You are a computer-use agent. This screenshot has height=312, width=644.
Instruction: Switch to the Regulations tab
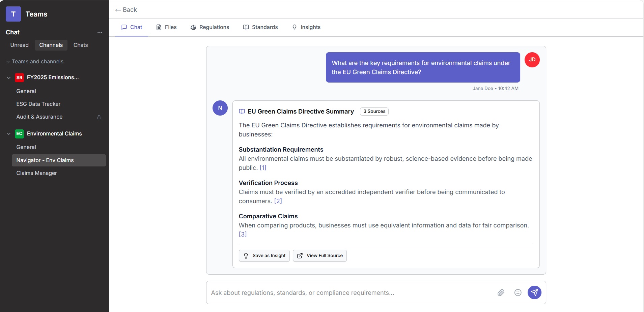tap(209, 27)
